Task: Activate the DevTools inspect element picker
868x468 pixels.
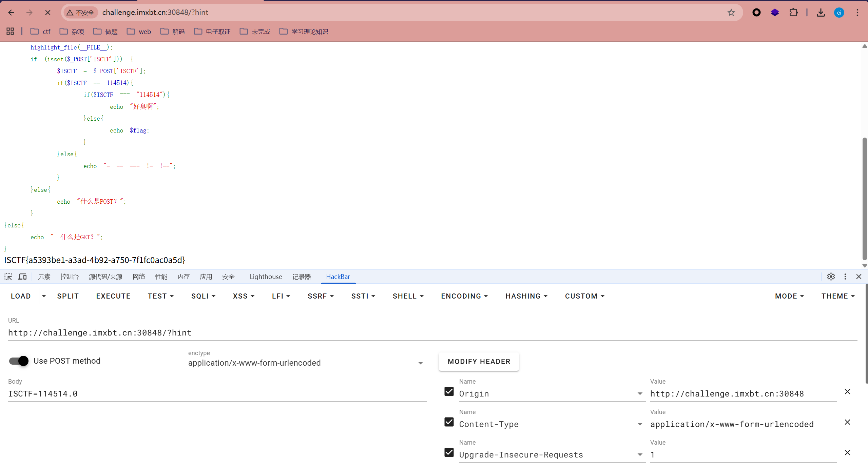Action: click(8, 277)
